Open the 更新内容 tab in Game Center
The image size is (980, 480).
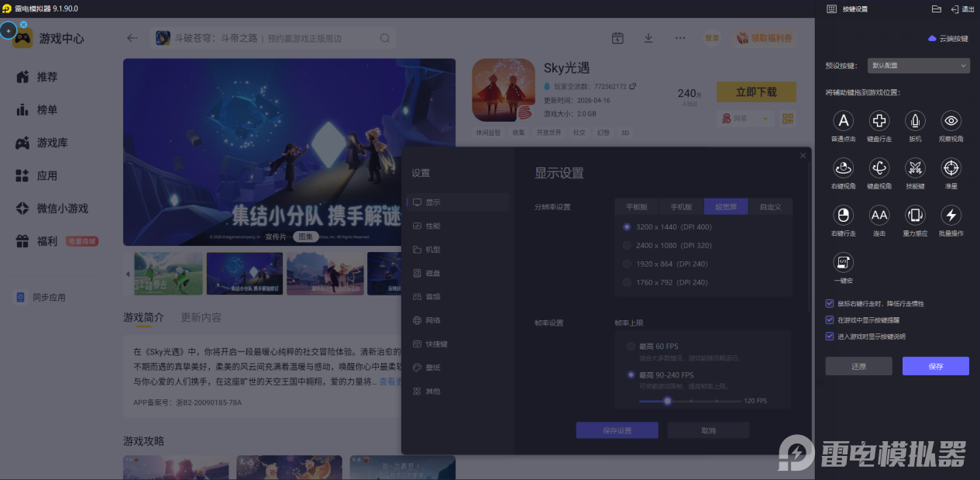pyautogui.click(x=201, y=317)
